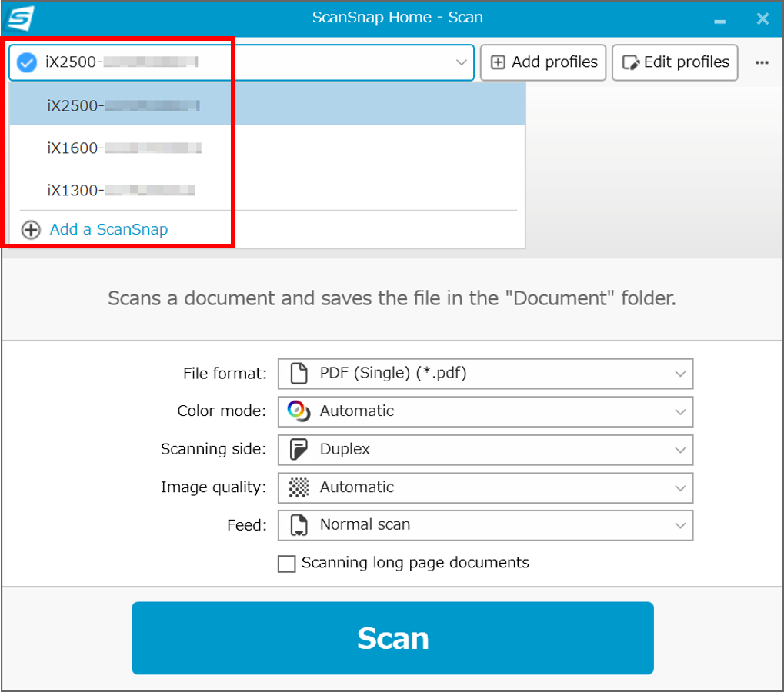Pick the iX1300 scanner from list
Image resolution: width=784 pixels, height=692 pixels.
(267, 190)
